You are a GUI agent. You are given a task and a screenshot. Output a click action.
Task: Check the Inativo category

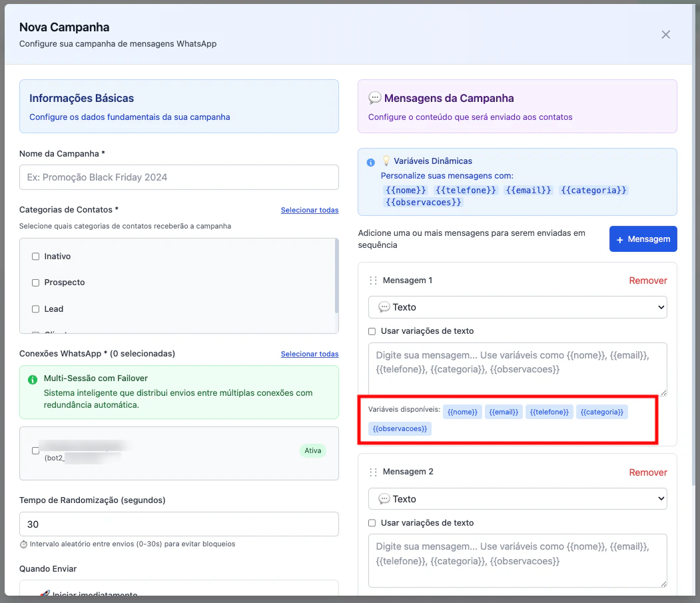[36, 257]
